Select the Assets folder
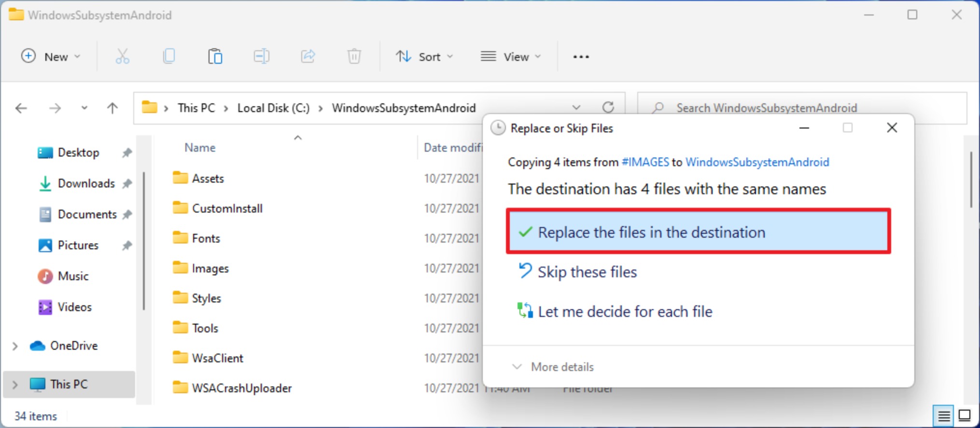The height and width of the screenshot is (428, 980). (x=198, y=179)
